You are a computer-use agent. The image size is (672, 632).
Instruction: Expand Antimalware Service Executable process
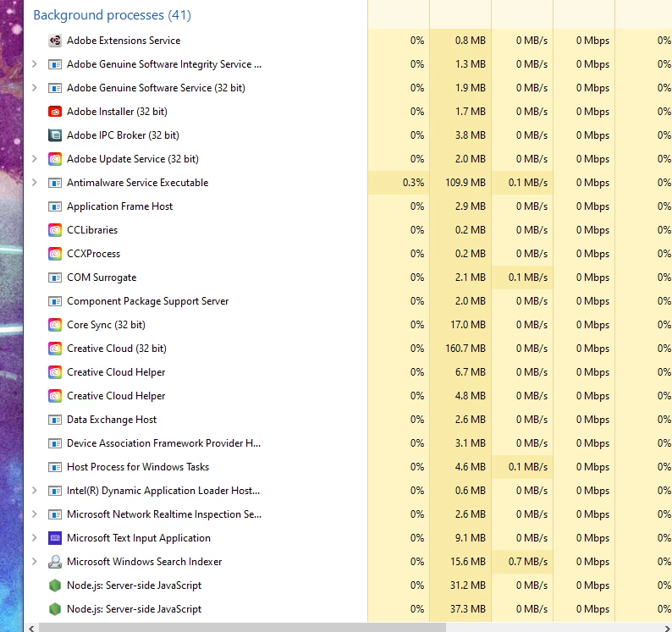click(35, 183)
